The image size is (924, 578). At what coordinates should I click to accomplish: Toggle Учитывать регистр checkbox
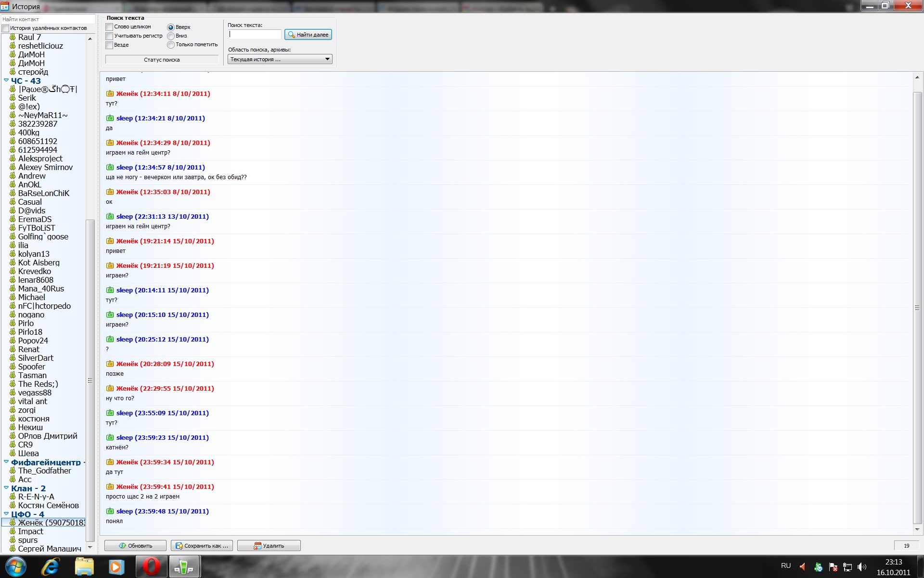[x=109, y=36]
